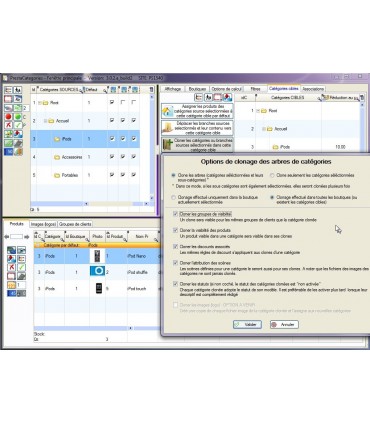Click 'Déplacer les branches sources' button

point(197,128)
